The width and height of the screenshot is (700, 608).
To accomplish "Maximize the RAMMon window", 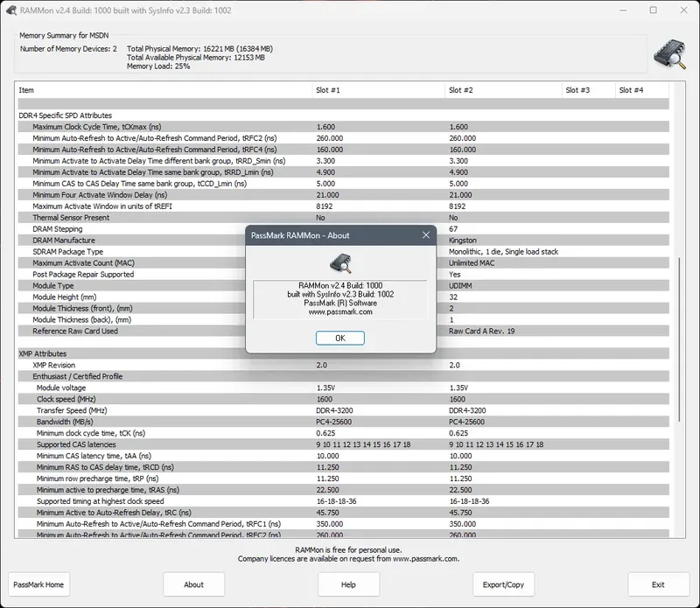I will point(653,10).
